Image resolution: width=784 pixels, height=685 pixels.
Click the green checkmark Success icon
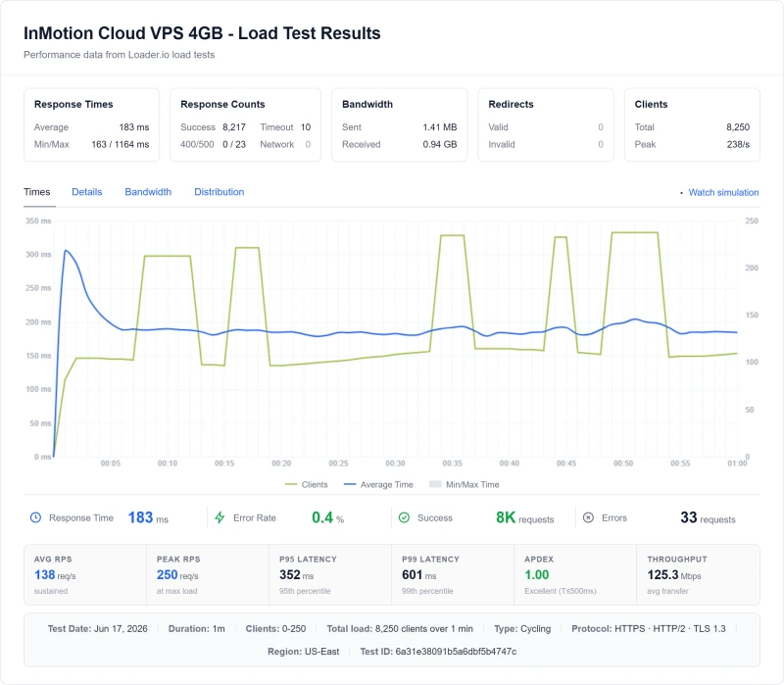pyautogui.click(x=404, y=517)
